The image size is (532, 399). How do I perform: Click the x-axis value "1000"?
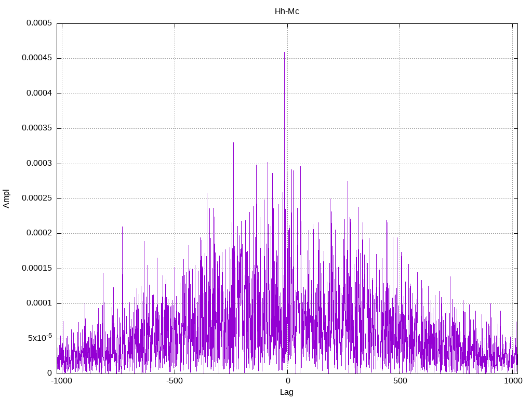pos(513,381)
